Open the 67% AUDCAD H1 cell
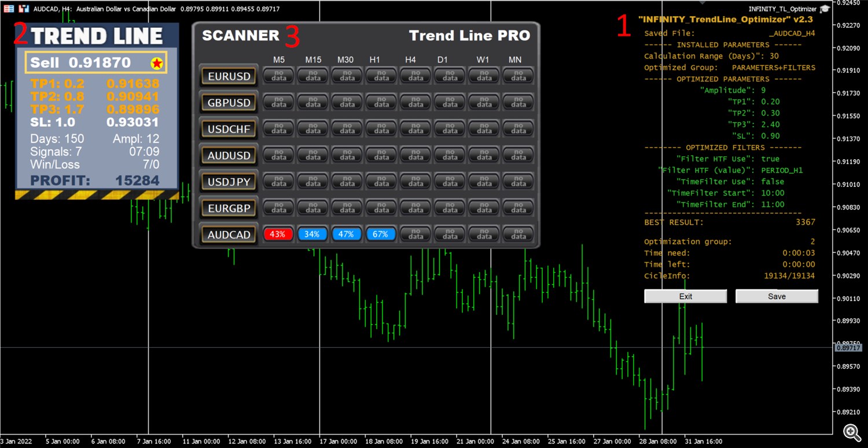This screenshot has height=448, width=868. 381,234
